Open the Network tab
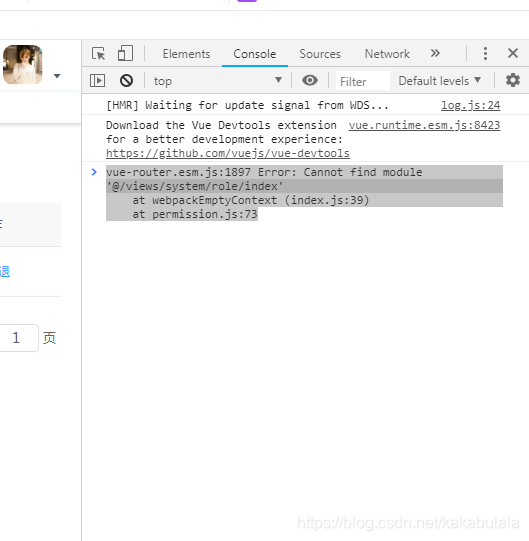The width and height of the screenshot is (529, 541). (x=387, y=54)
